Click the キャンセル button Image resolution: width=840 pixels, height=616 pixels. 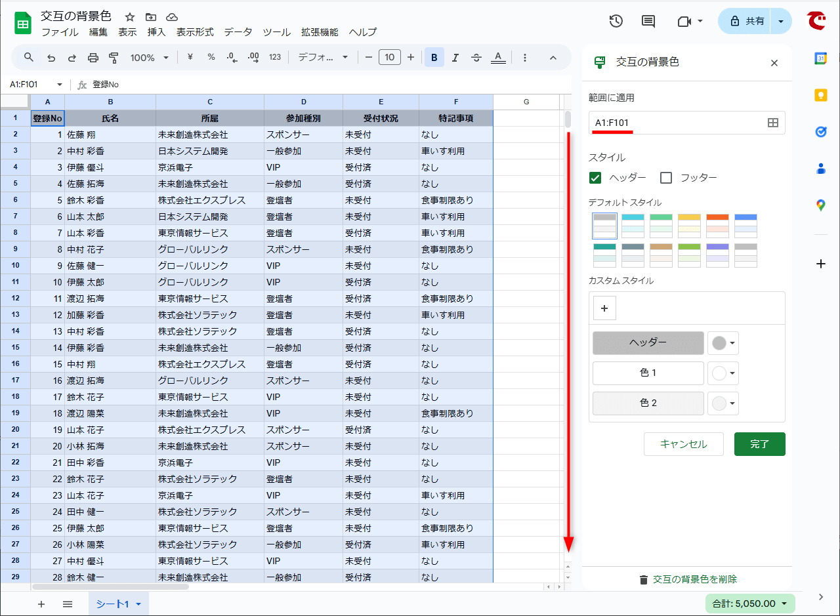point(683,444)
